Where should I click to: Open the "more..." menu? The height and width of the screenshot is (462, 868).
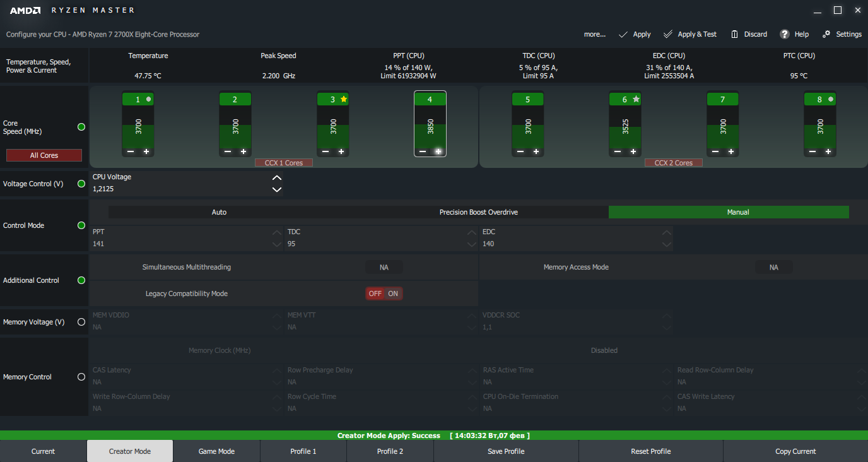tap(594, 34)
